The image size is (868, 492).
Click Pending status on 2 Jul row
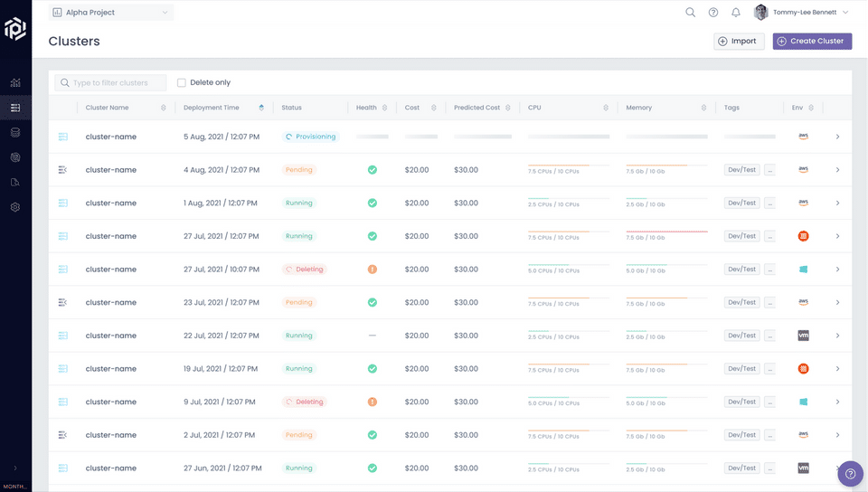pos(299,435)
